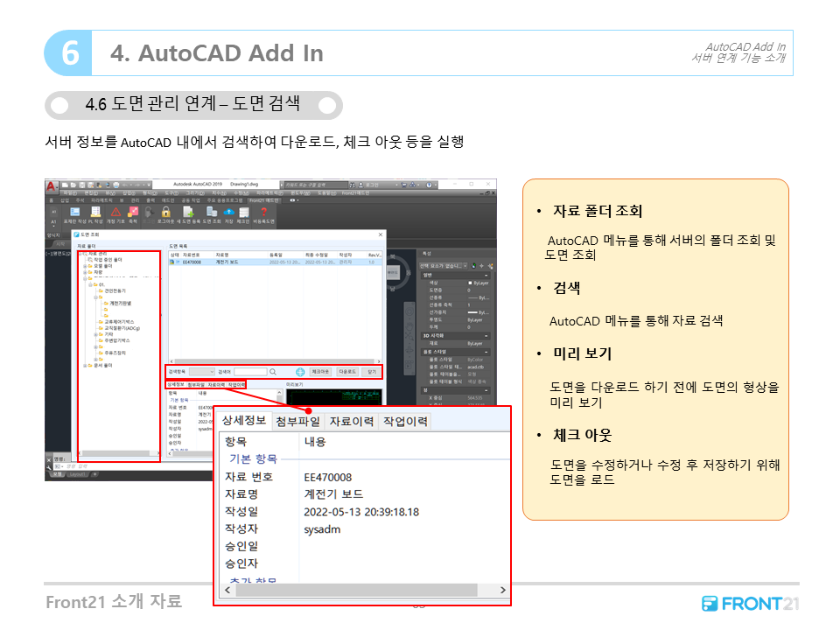Switch to the 첨부파일 tab in enlarged view

(x=297, y=422)
